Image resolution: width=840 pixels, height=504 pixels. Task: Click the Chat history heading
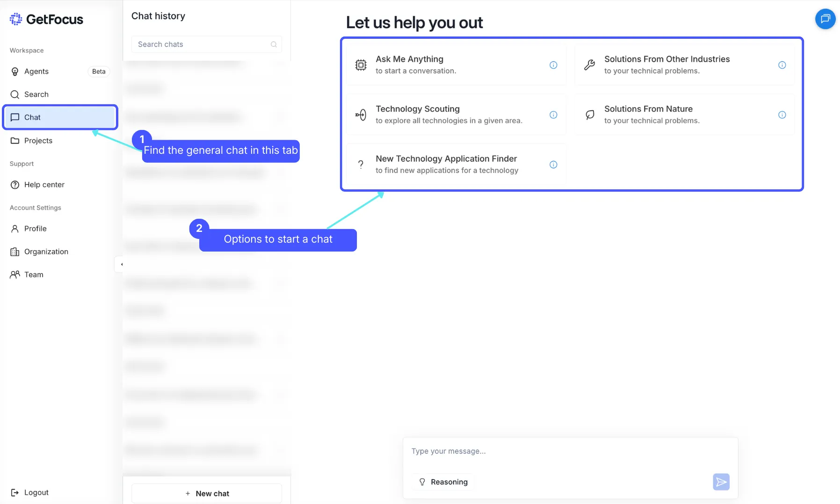(158, 16)
